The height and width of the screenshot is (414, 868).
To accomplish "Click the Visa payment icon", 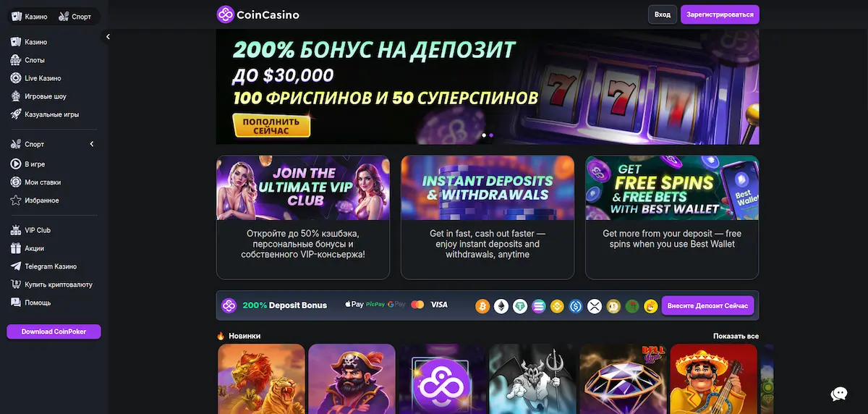I will (439, 305).
